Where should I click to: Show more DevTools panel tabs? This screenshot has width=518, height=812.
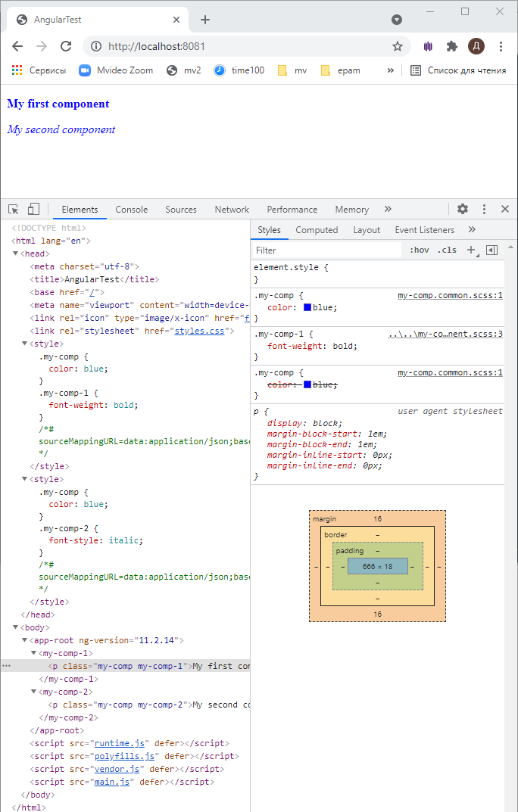pyautogui.click(x=388, y=210)
